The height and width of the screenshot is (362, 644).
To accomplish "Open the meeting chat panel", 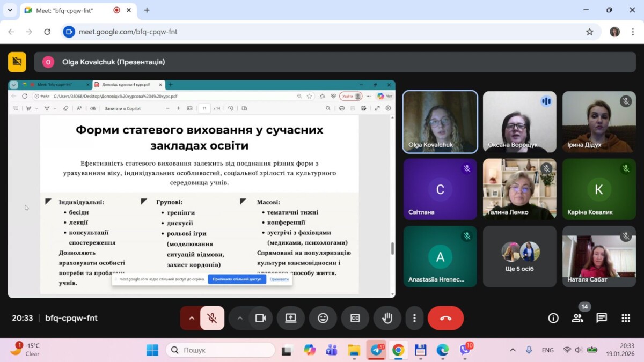I will pos(602,318).
